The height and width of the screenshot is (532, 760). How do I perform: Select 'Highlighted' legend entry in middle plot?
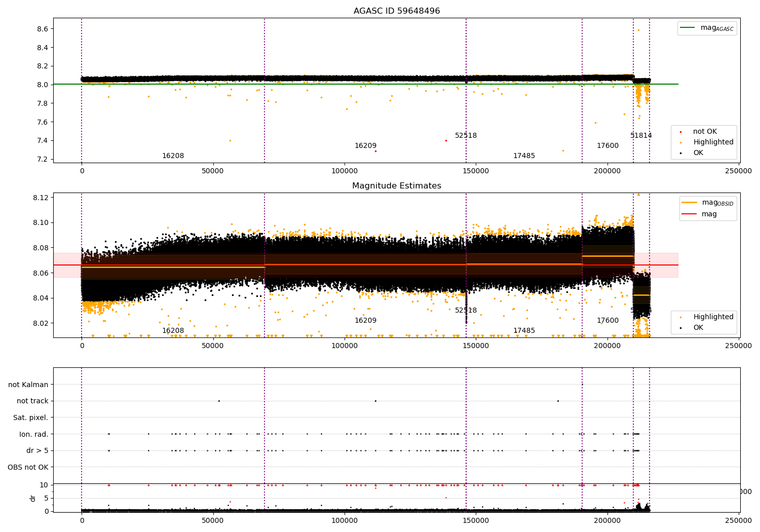point(713,317)
